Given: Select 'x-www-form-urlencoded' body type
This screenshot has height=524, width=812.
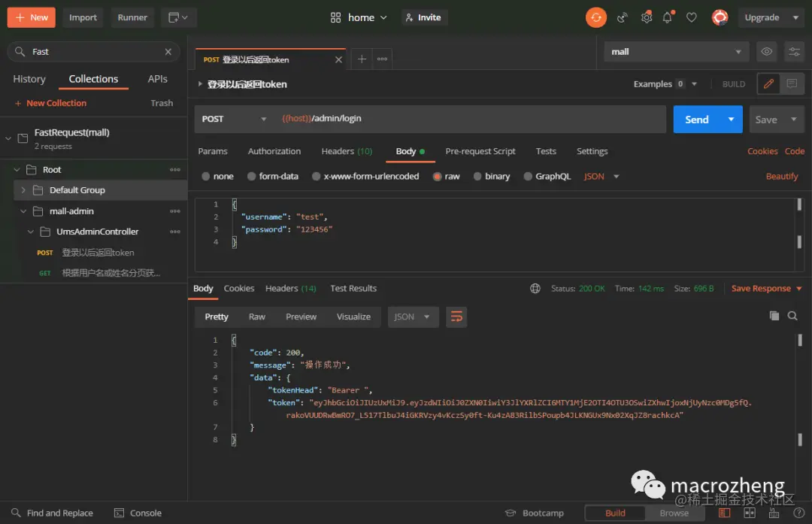Looking at the screenshot, I should (316, 177).
